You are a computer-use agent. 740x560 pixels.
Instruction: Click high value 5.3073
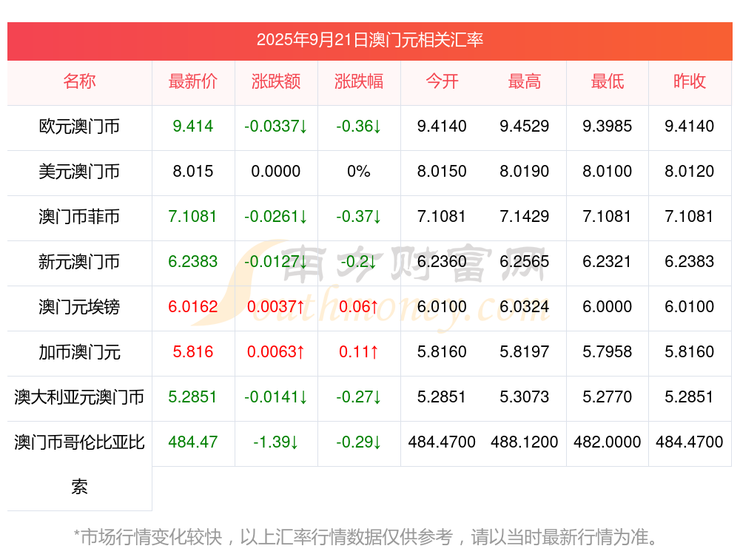(525, 397)
